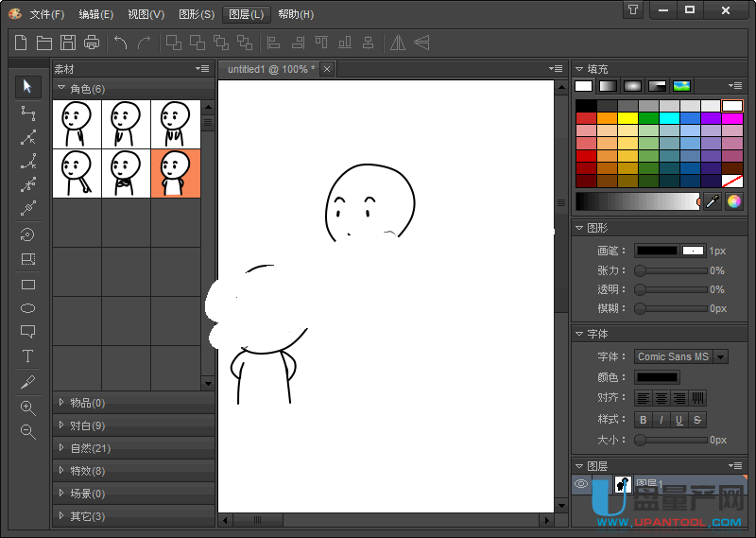Open the Comic Sans MS font dropdown
Image resolution: width=756 pixels, height=538 pixels.
point(721,356)
